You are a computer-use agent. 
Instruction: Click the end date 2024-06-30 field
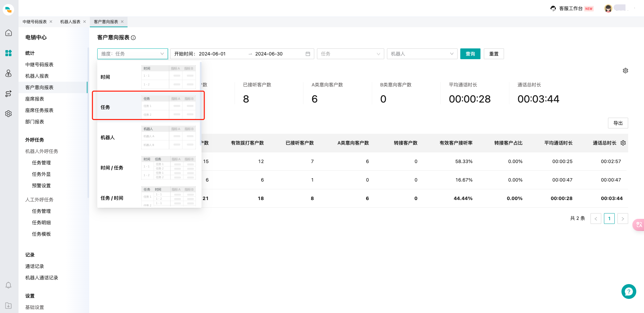pyautogui.click(x=269, y=54)
